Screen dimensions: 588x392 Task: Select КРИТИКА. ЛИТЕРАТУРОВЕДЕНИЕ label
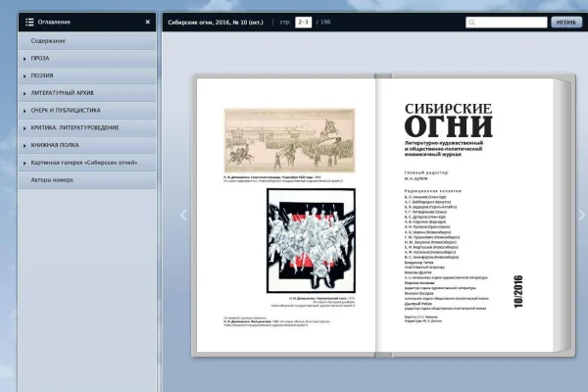(x=75, y=128)
